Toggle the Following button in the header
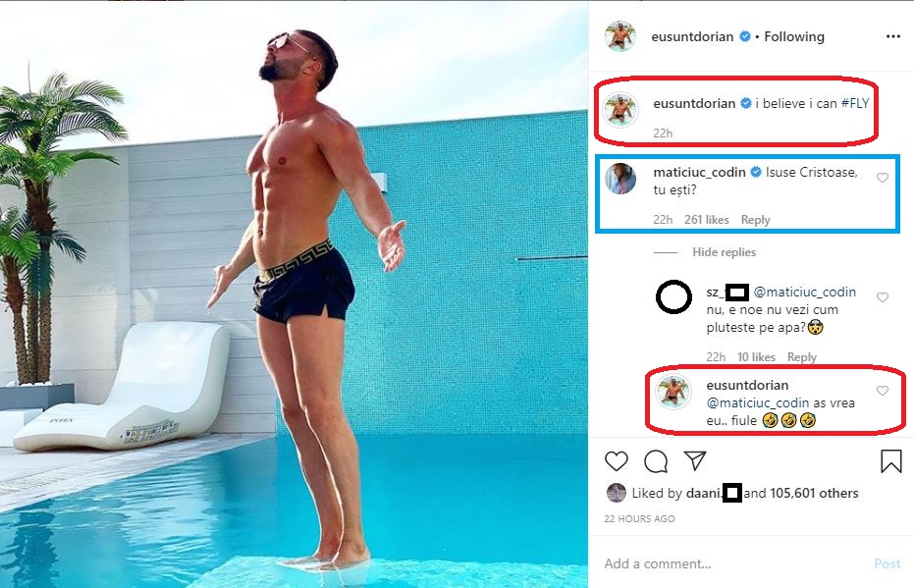This screenshot has height=588, width=914. [x=794, y=37]
